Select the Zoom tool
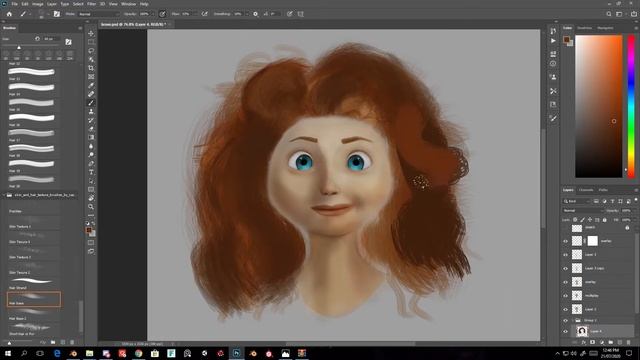The width and height of the screenshot is (640, 360). [91, 207]
